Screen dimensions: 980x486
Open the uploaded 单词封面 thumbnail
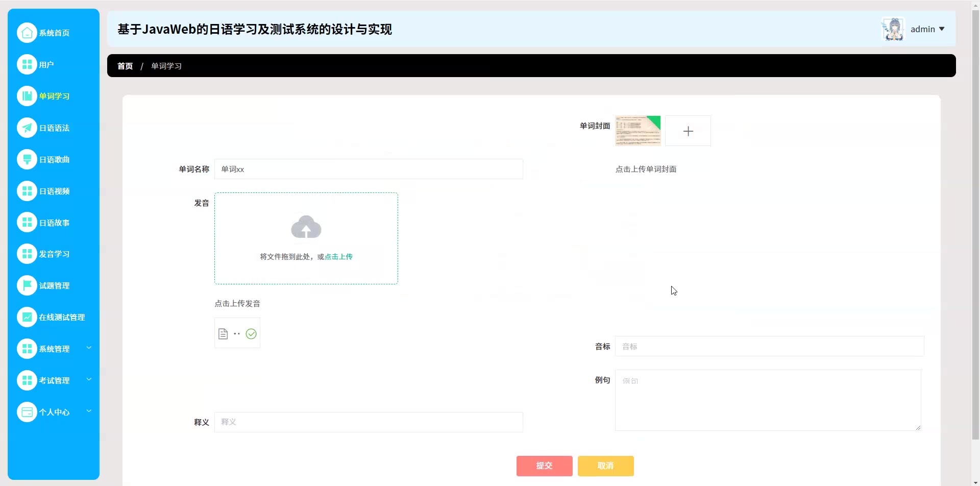point(638,131)
